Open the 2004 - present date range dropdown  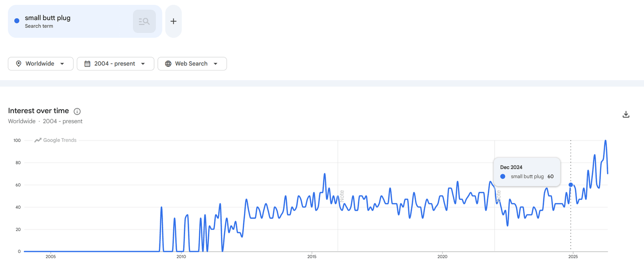click(116, 64)
